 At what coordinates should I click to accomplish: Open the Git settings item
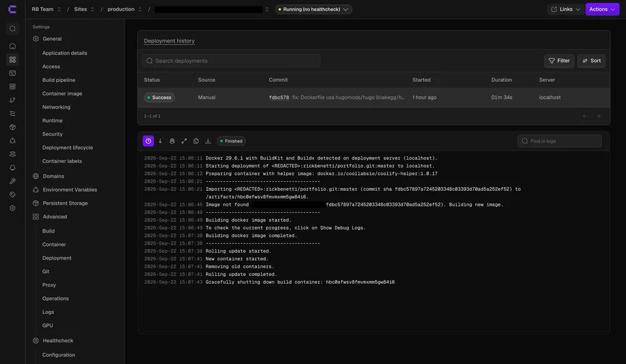click(46, 271)
